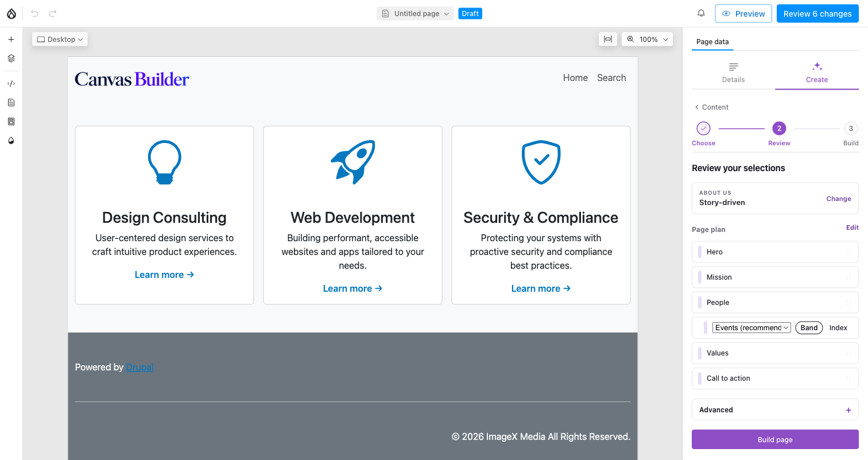The height and width of the screenshot is (460, 868).
Task: Click the Web Development heading
Action: click(352, 218)
